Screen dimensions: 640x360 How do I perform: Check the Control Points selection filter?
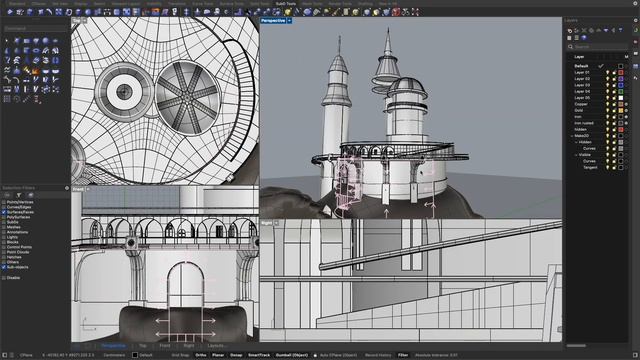coord(4,247)
